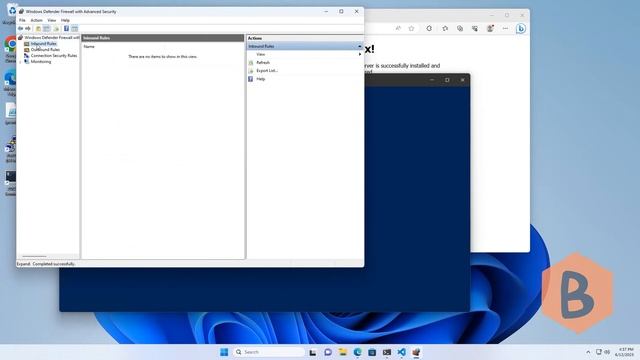
Task: Open the Favorites list icon in Edge
Action: pos(445,28)
